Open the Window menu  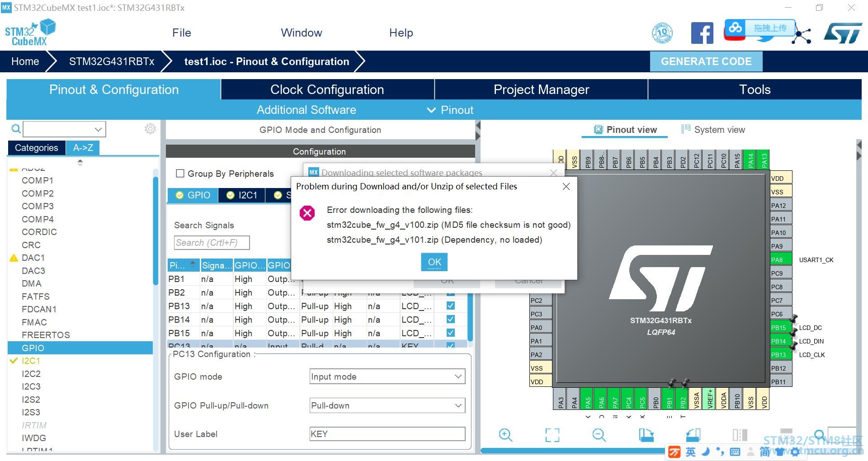coord(302,33)
